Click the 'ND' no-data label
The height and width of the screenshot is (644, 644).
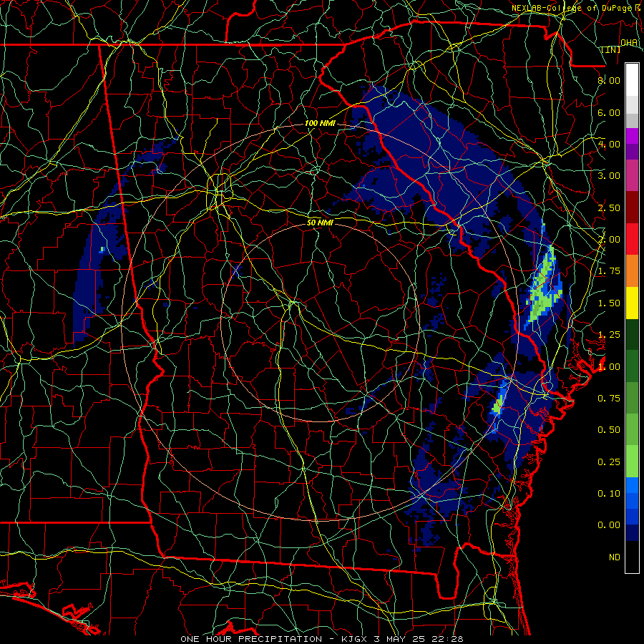pos(615,557)
